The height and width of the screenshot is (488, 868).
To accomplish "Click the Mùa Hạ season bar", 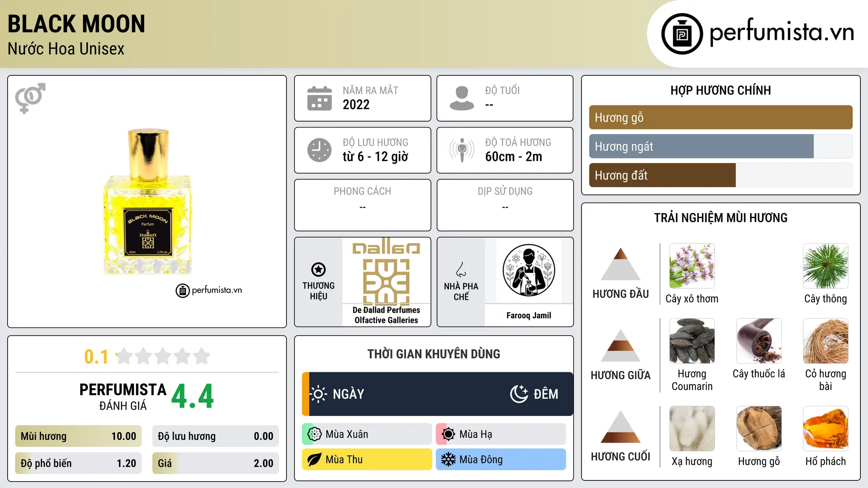I will pos(501,434).
